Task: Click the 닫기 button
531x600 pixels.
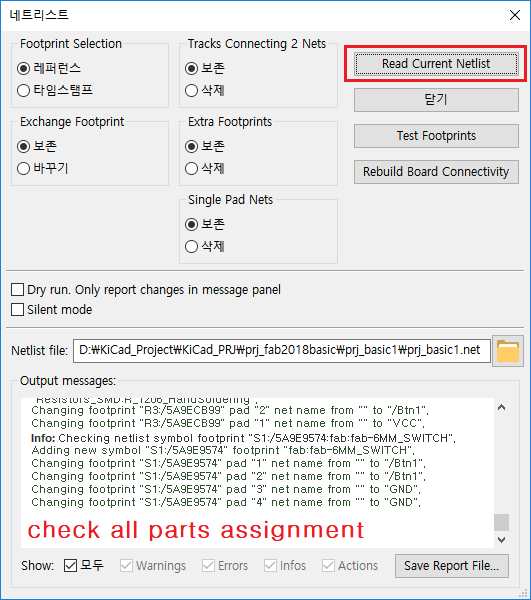Action: pyautogui.click(x=436, y=100)
